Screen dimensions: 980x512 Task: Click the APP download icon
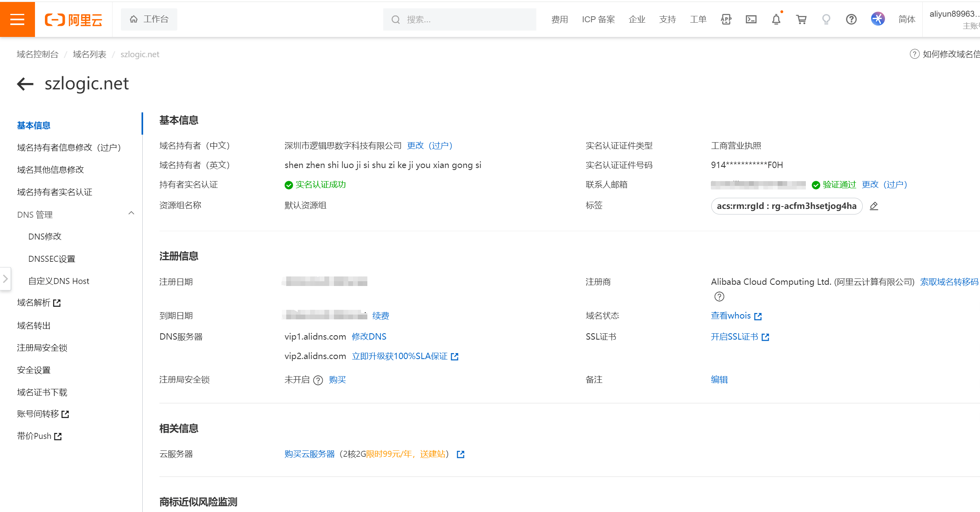coord(726,19)
